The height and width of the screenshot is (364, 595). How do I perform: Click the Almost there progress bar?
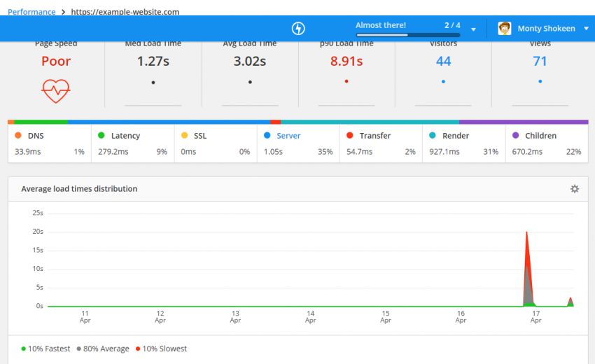[x=408, y=35]
